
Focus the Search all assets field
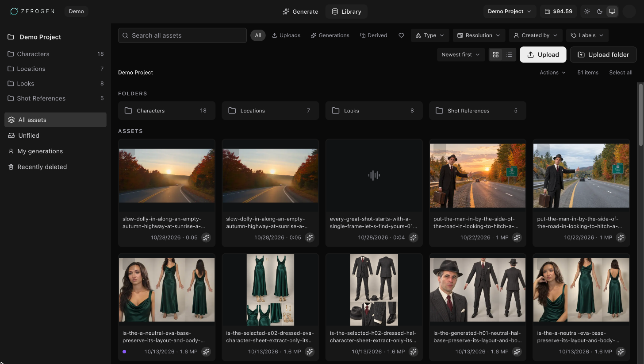tap(182, 35)
